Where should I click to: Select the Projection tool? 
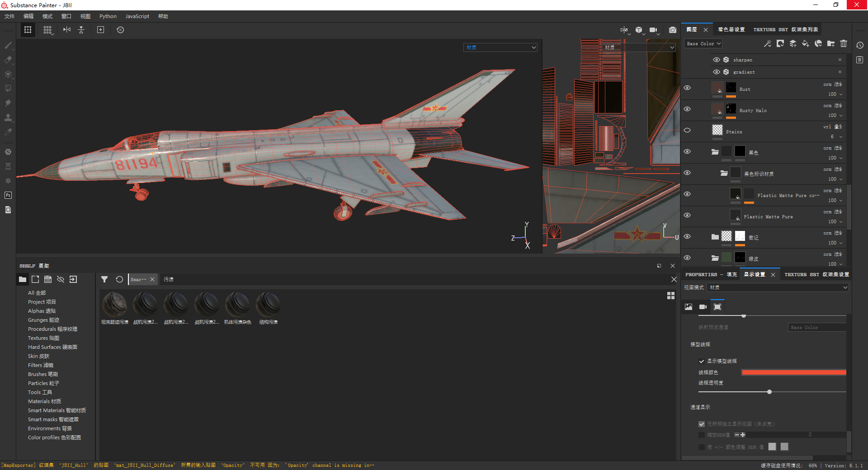pyautogui.click(x=8, y=74)
